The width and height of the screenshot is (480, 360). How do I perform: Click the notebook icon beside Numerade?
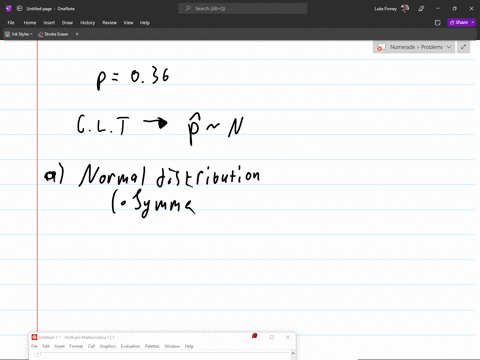point(381,47)
